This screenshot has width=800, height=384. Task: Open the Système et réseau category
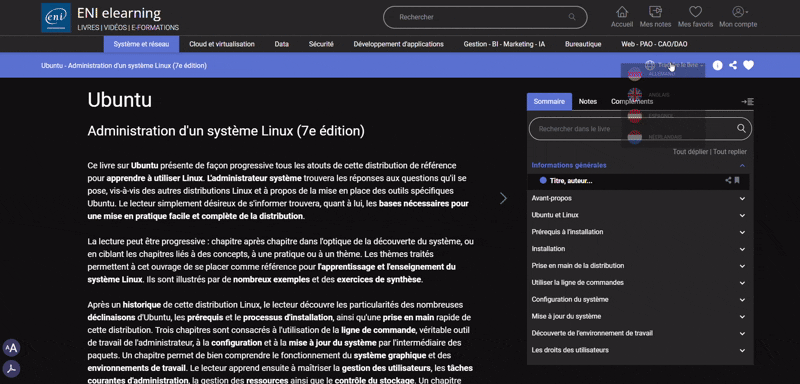coord(141,44)
